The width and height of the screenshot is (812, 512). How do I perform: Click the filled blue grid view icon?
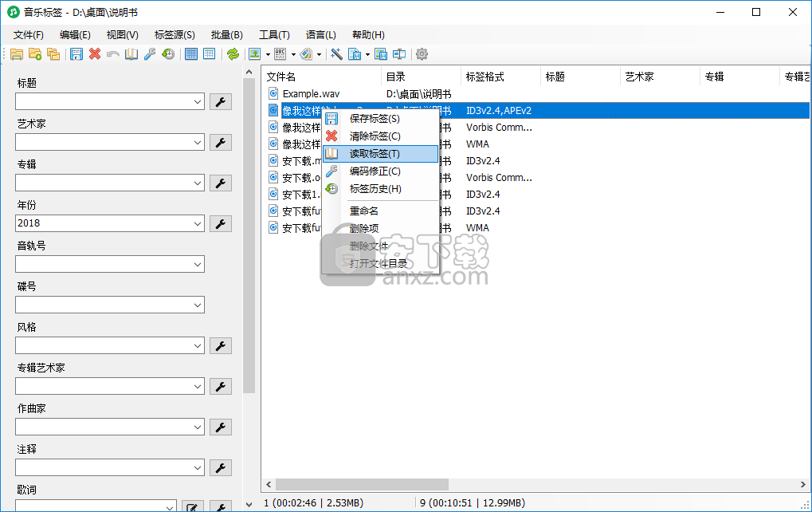[191, 54]
